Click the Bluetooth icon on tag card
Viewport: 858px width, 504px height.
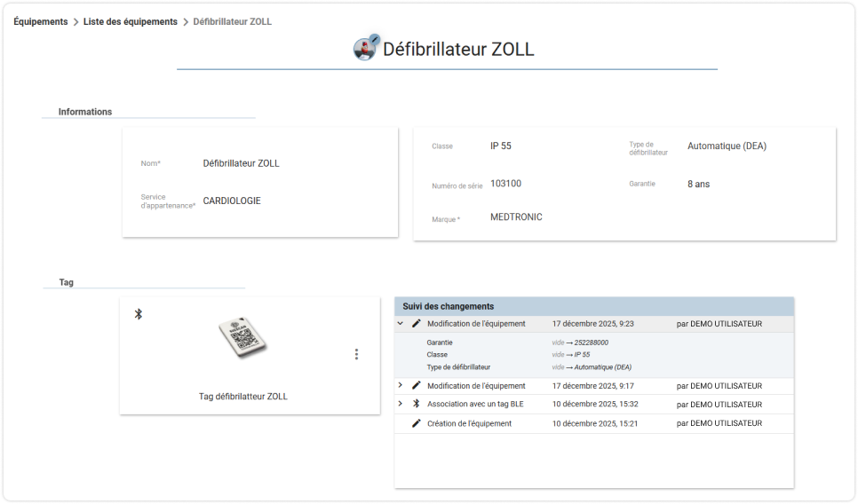[x=139, y=314]
